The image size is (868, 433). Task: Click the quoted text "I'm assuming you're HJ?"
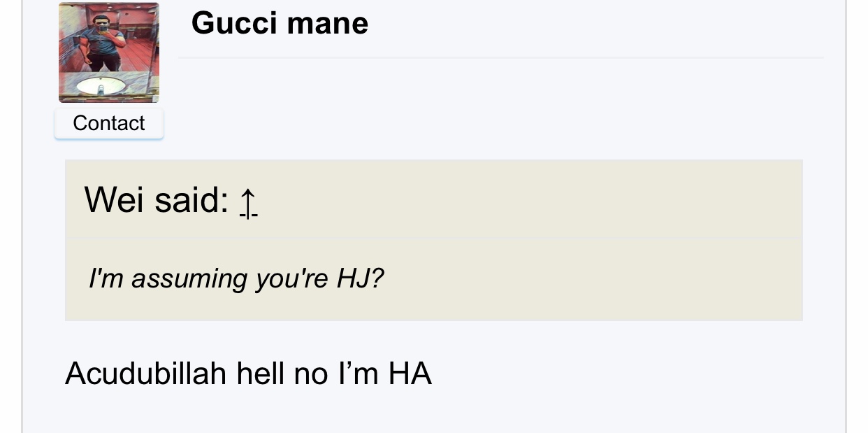pyautogui.click(x=236, y=279)
